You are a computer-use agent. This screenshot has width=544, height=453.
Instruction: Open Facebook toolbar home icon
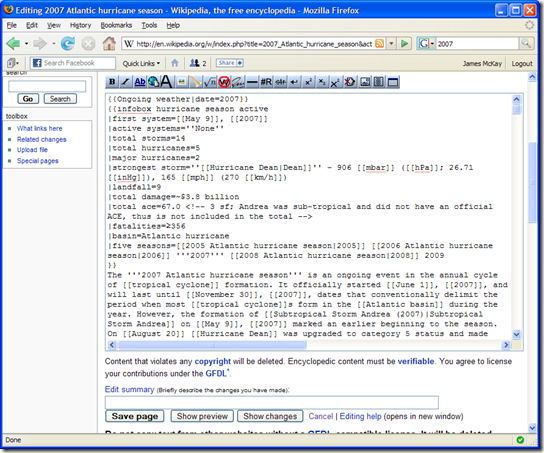(175, 63)
